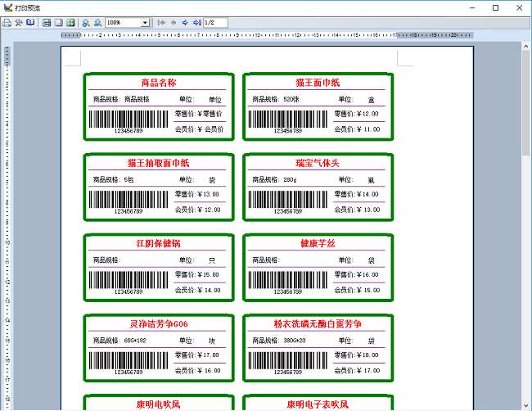Jump to the last page arrow
Viewport: 532px width, 411px height.
[197, 23]
